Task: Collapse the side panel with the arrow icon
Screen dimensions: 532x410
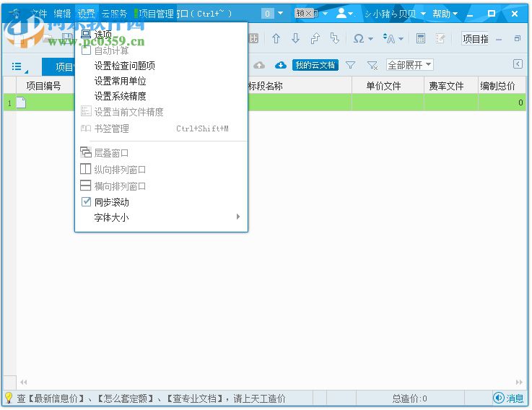Action: (x=518, y=64)
